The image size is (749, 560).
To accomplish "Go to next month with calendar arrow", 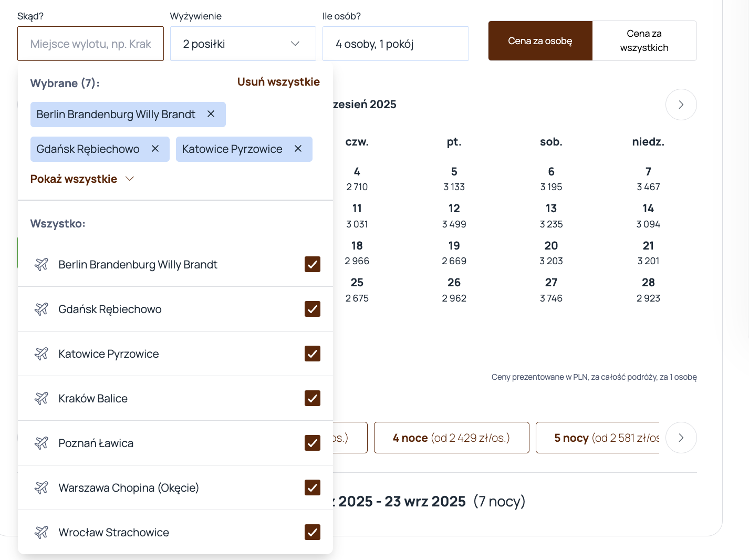I will [681, 105].
